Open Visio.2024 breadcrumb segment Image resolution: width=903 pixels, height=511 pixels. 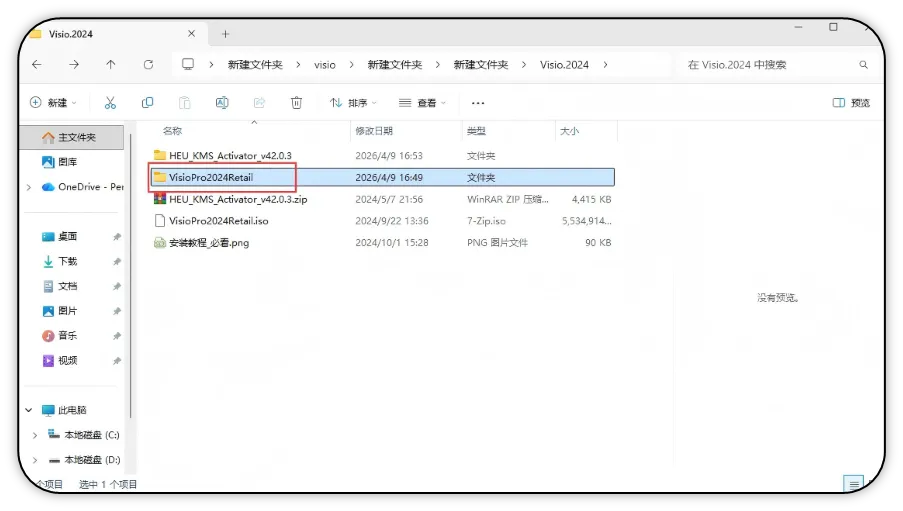click(564, 65)
